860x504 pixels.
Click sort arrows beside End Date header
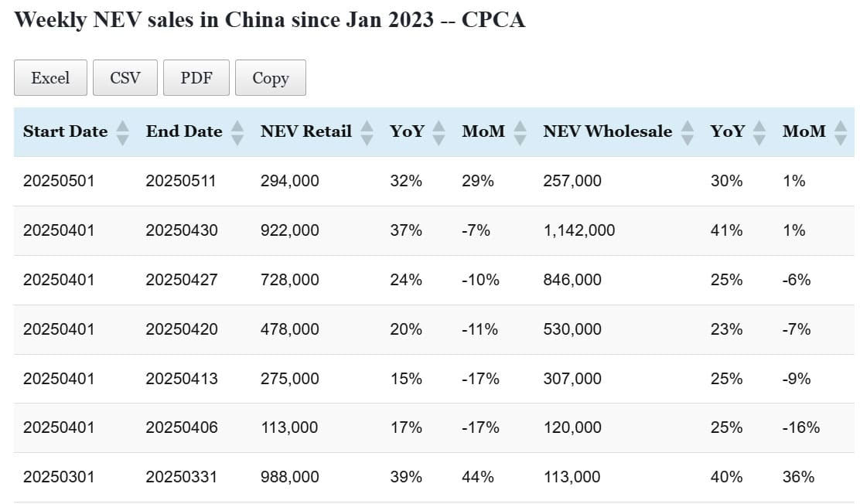(x=237, y=132)
